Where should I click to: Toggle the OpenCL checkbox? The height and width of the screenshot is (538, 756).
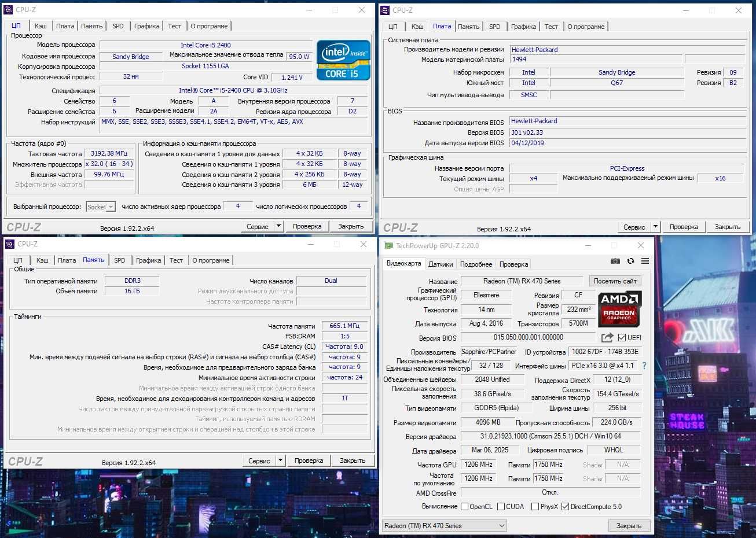(x=464, y=507)
